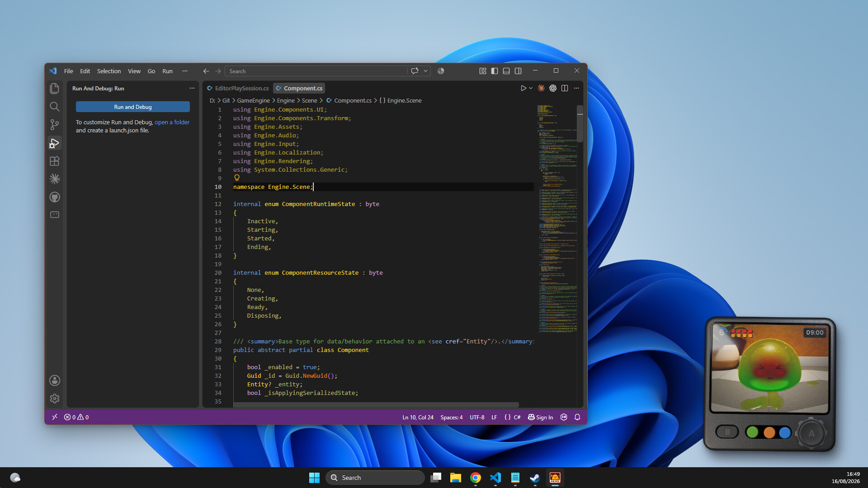Image resolution: width=868 pixels, height=488 pixels.
Task: Toggle the secondary side bar visibility
Action: (x=518, y=71)
